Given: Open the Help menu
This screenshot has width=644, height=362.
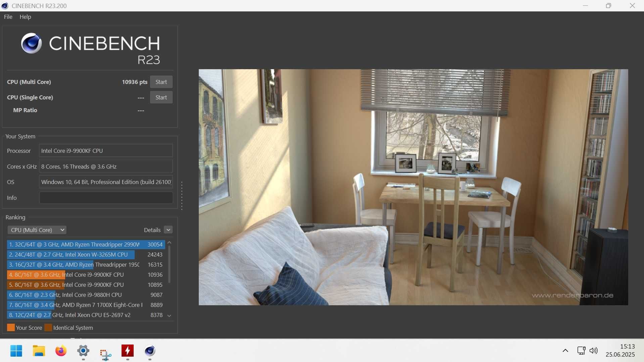Looking at the screenshot, I should [25, 17].
